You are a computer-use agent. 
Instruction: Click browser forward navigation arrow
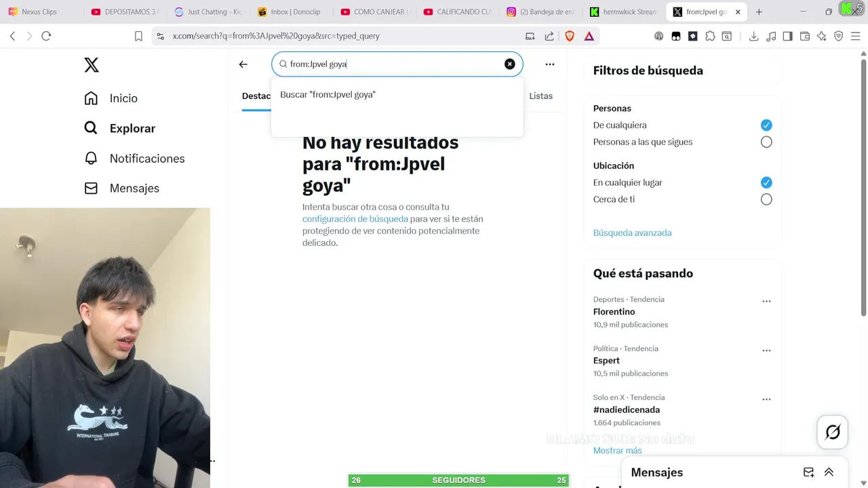(x=29, y=36)
